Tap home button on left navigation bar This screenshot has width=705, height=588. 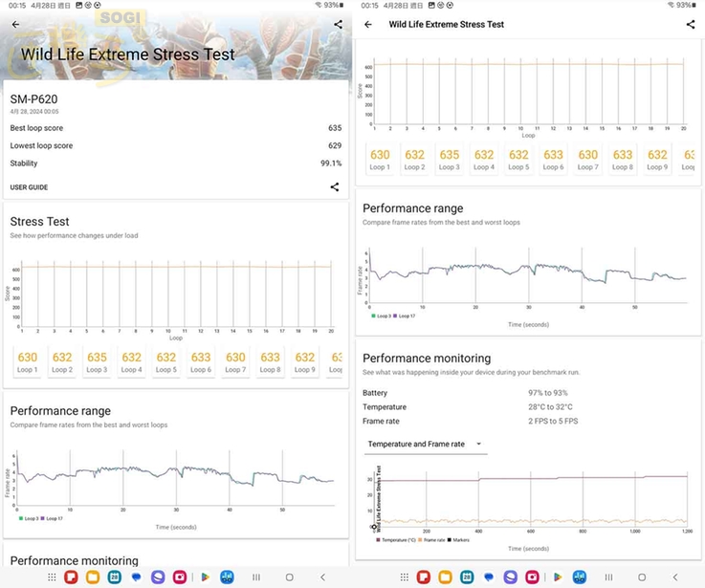[x=290, y=577]
